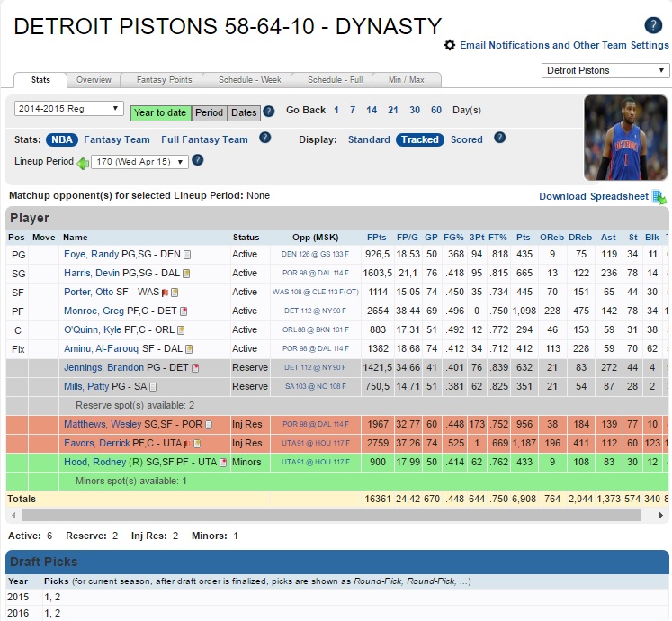672x621 pixels.
Task: Switch stats to Full Fantasy Team
Action: pyautogui.click(x=204, y=139)
